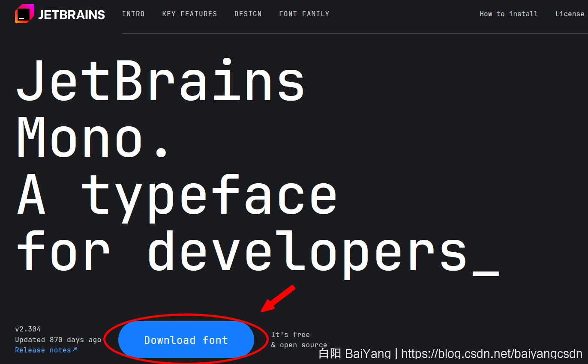Click the JETBRAINS wordmark text

tap(71, 15)
